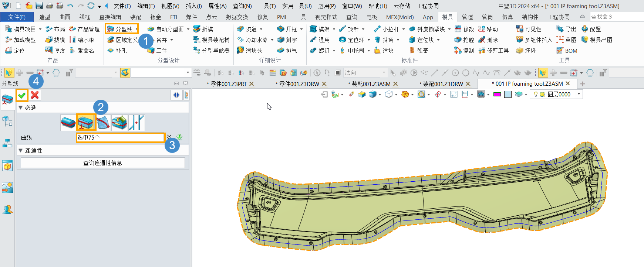This screenshot has width=644, height=267.
Task: Expand the curve input options chevron
Action: pos(169,137)
